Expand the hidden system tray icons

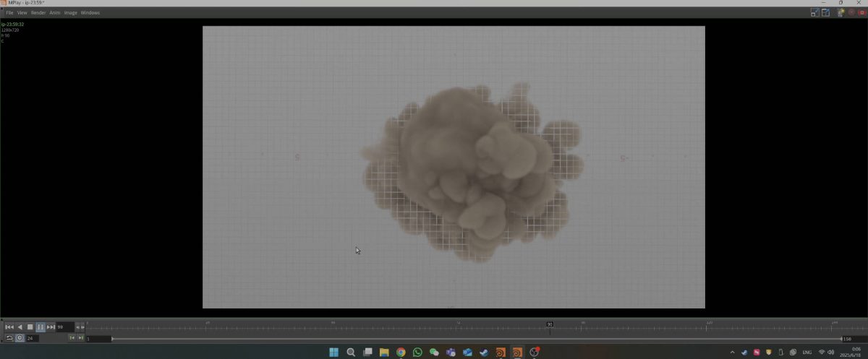733,352
